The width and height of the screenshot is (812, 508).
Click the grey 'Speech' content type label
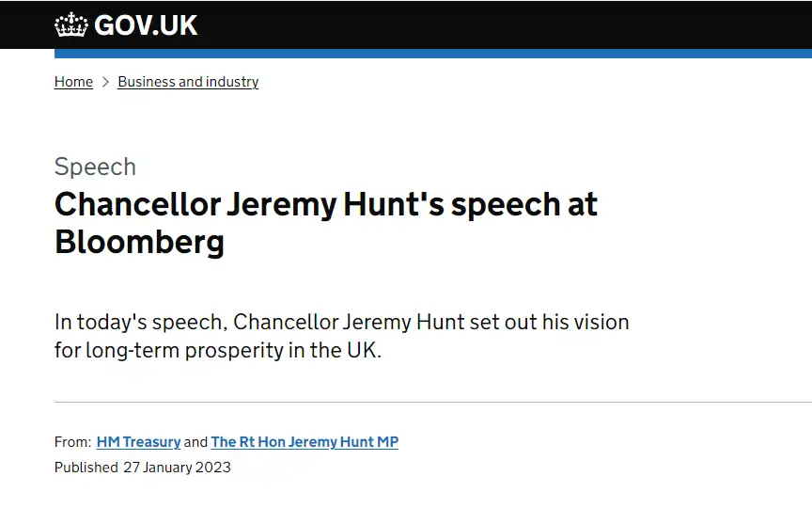(x=95, y=167)
